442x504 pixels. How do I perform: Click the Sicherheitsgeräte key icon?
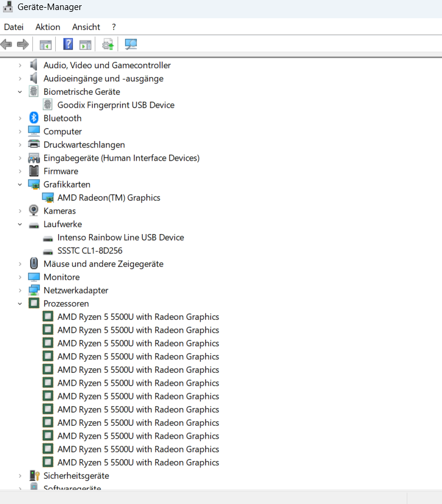pyautogui.click(x=34, y=475)
